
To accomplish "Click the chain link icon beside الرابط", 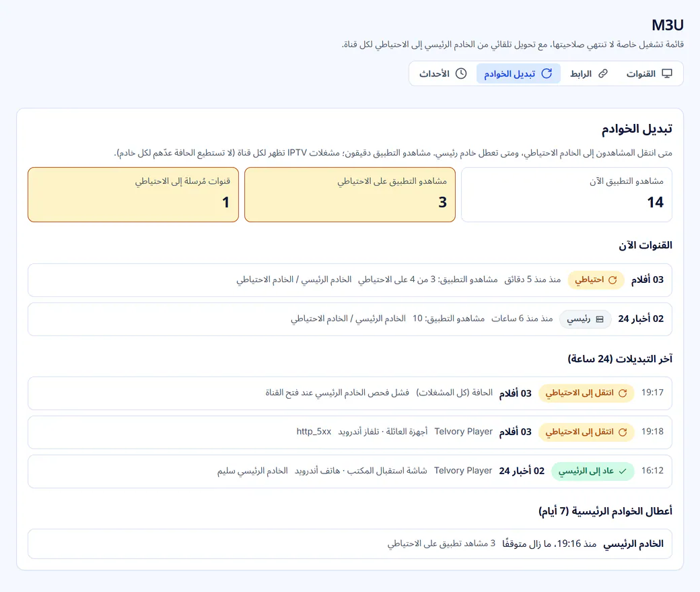I will click(x=603, y=73).
